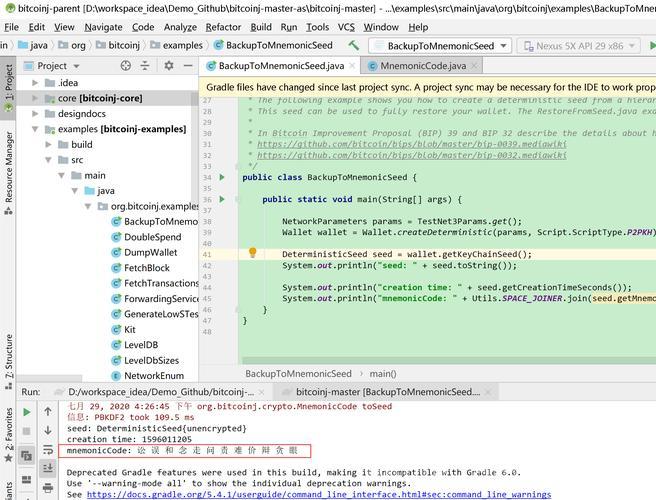This screenshot has width=656, height=500.
Task: Select BackupToMnemo class in project tree
Action: (x=154, y=222)
